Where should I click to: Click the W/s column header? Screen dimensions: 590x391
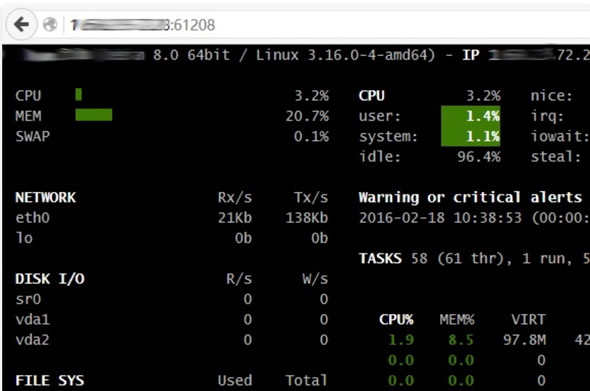point(315,278)
